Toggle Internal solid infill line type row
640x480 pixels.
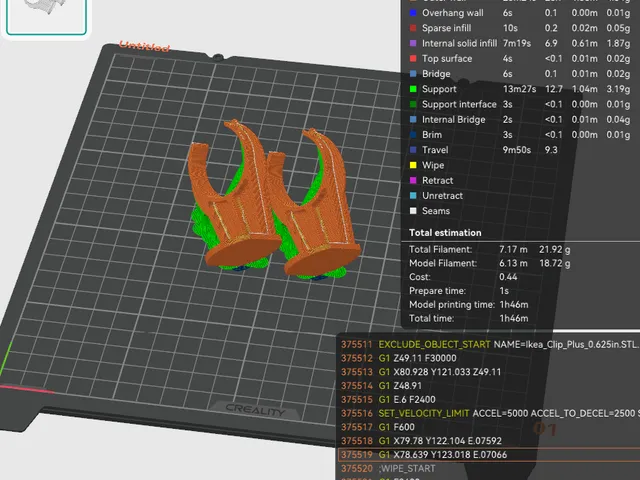pyautogui.click(x=520, y=43)
